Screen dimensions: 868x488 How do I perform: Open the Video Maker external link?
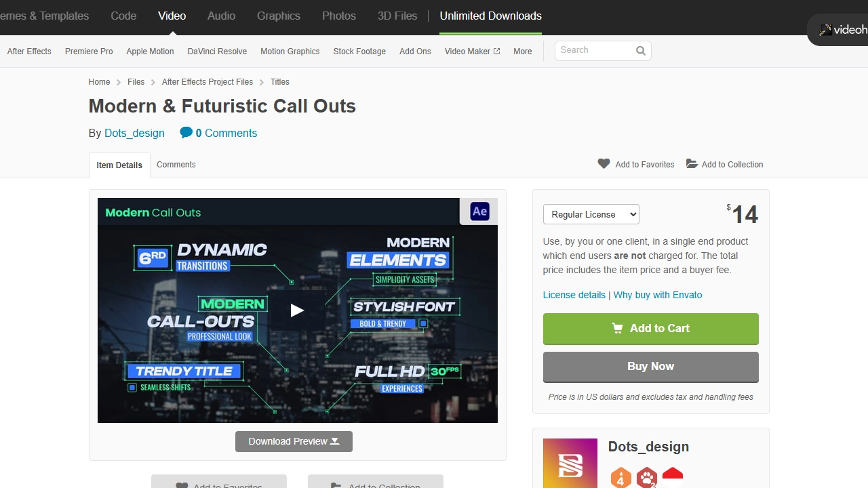click(472, 52)
